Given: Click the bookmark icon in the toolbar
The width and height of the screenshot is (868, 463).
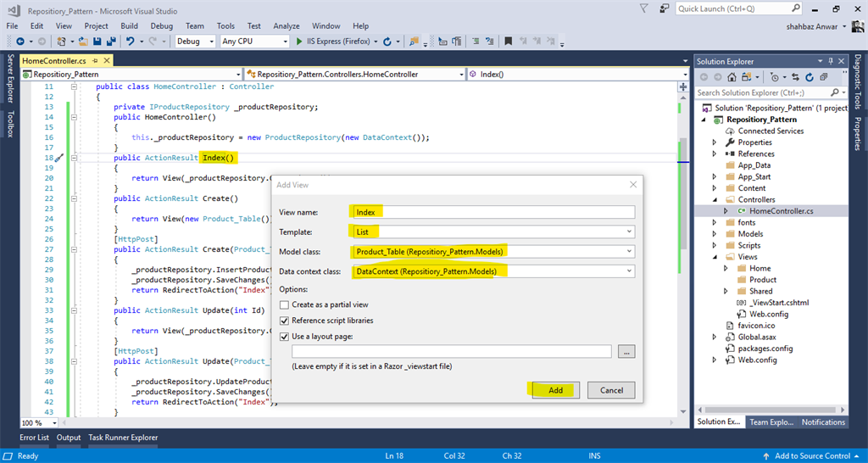Looking at the screenshot, I should [508, 41].
